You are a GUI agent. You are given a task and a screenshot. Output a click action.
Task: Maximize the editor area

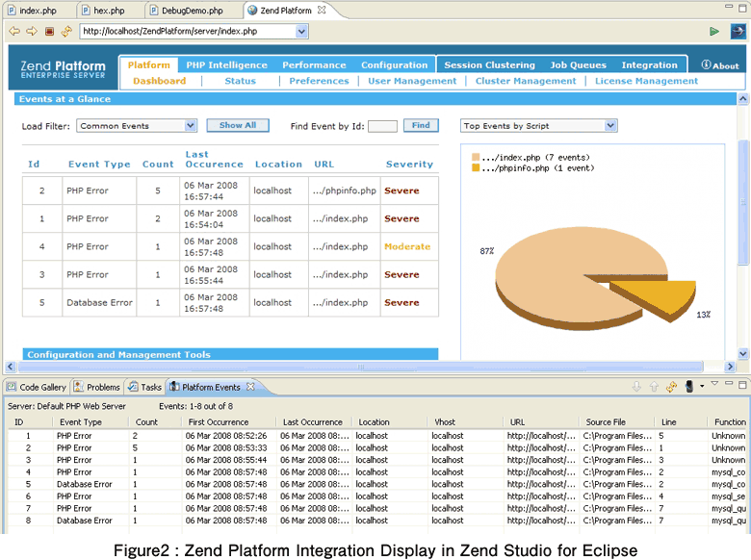pos(742,7)
